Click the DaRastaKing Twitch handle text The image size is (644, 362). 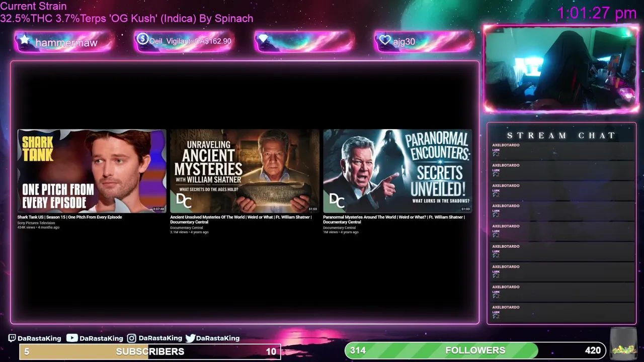click(x=39, y=338)
